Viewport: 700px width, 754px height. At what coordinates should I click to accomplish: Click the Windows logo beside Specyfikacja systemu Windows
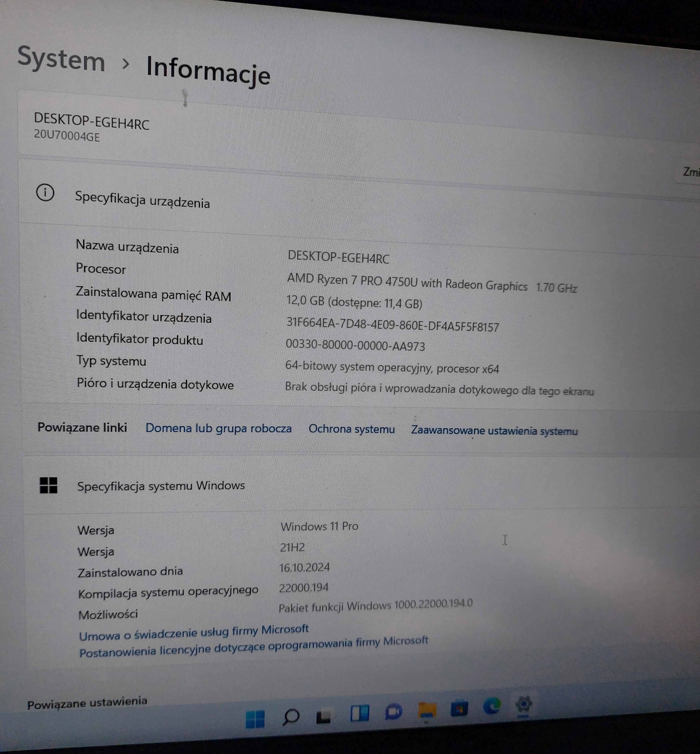click(48, 485)
